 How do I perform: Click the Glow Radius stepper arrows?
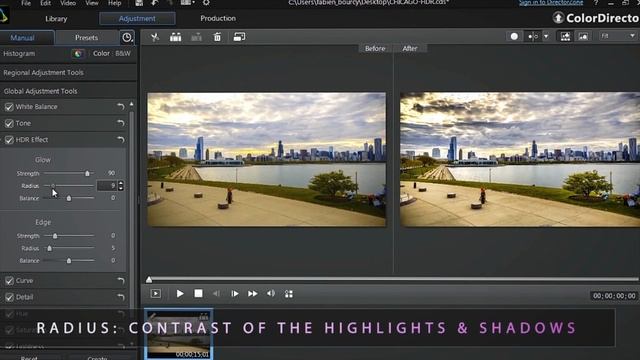click(x=121, y=186)
